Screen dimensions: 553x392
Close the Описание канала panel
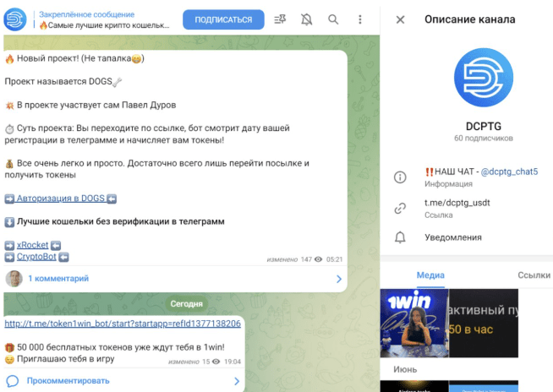pyautogui.click(x=400, y=19)
